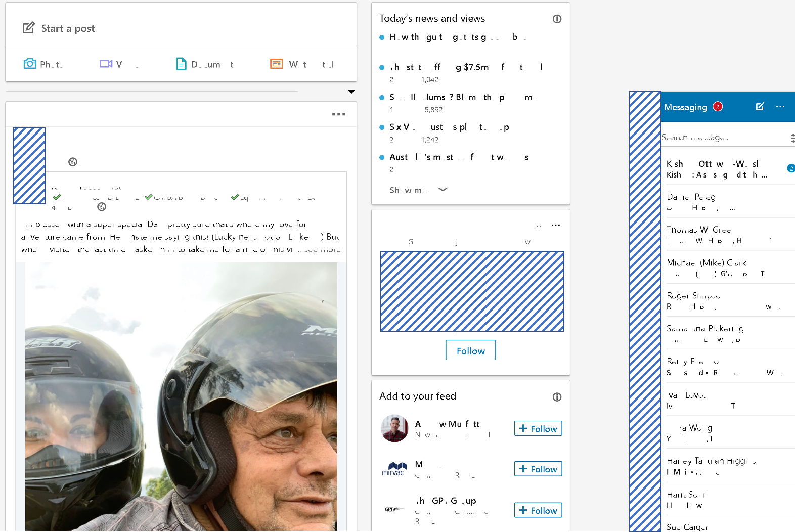Open the Kish conversation with unread badge
The image size is (795, 532).
pos(728,169)
